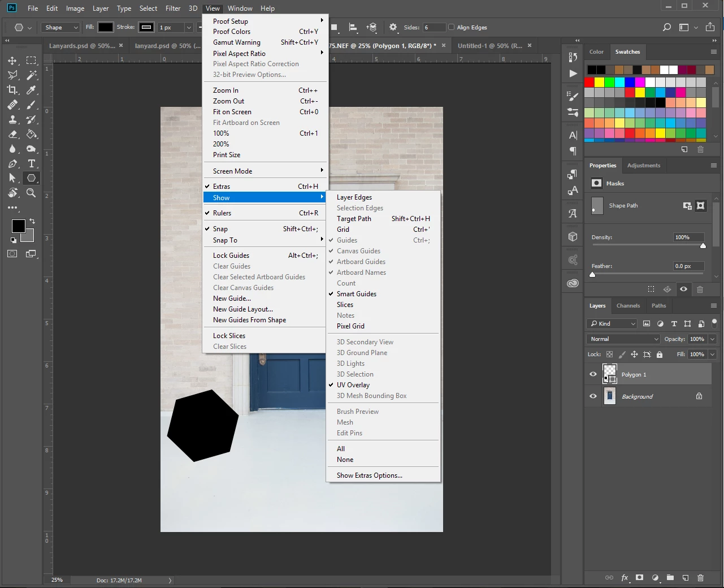Click Lock Guides in View menu
The height and width of the screenshot is (588, 724).
pos(265,256)
